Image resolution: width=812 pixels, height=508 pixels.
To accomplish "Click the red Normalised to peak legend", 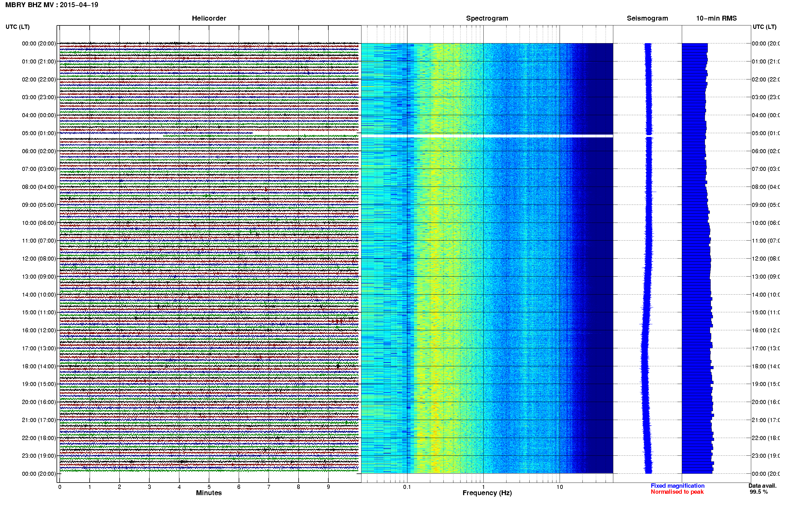I will [x=677, y=492].
